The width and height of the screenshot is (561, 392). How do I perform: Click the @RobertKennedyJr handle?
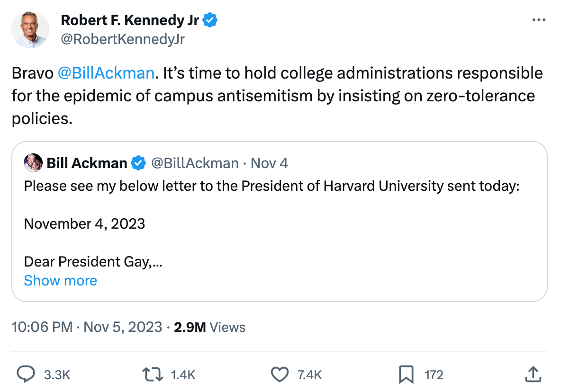(x=123, y=39)
